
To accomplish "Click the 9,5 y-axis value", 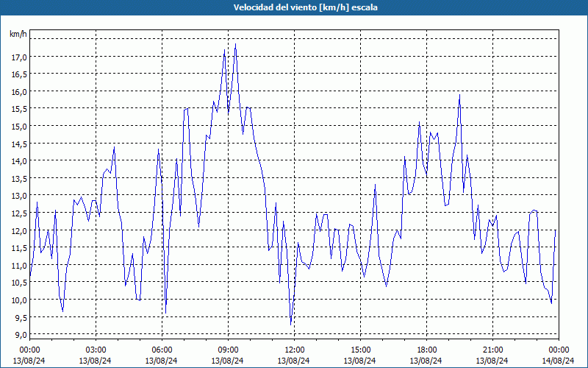I will tap(21, 317).
